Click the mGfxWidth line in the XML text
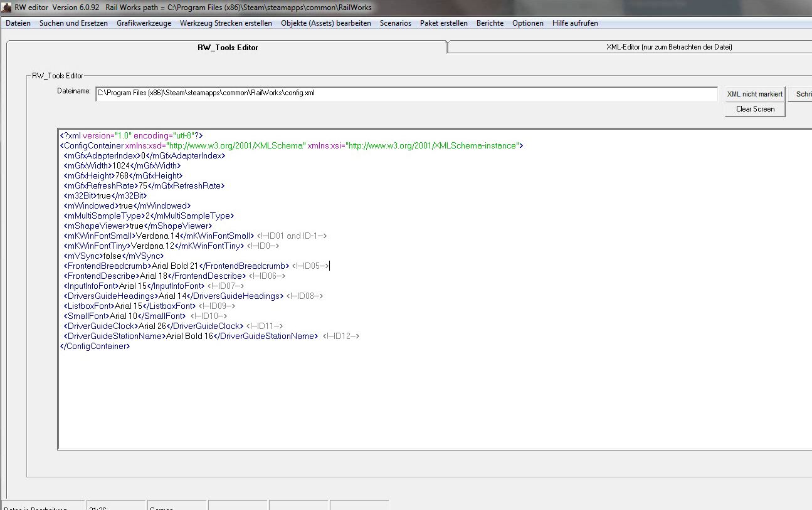The height and width of the screenshot is (510, 812). [122, 166]
